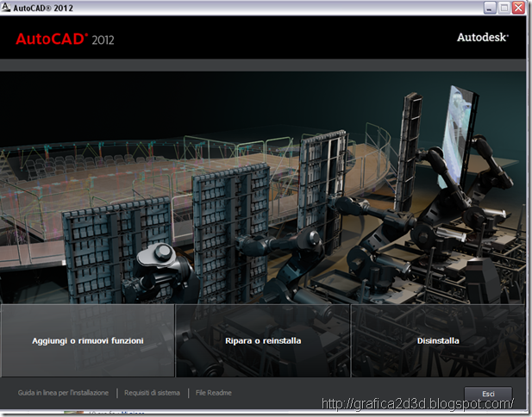
Task: Click the AutoCAD® 2012 title bar text
Action: coord(43,8)
